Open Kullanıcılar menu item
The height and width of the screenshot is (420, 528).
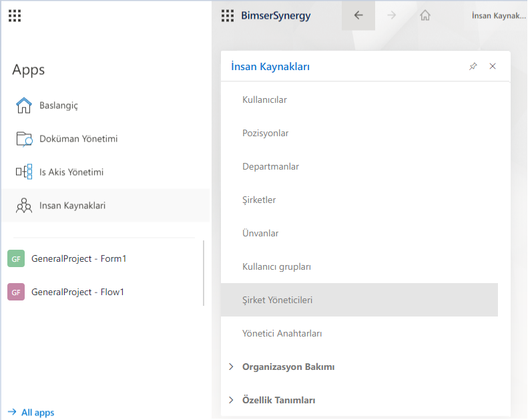[x=264, y=99]
